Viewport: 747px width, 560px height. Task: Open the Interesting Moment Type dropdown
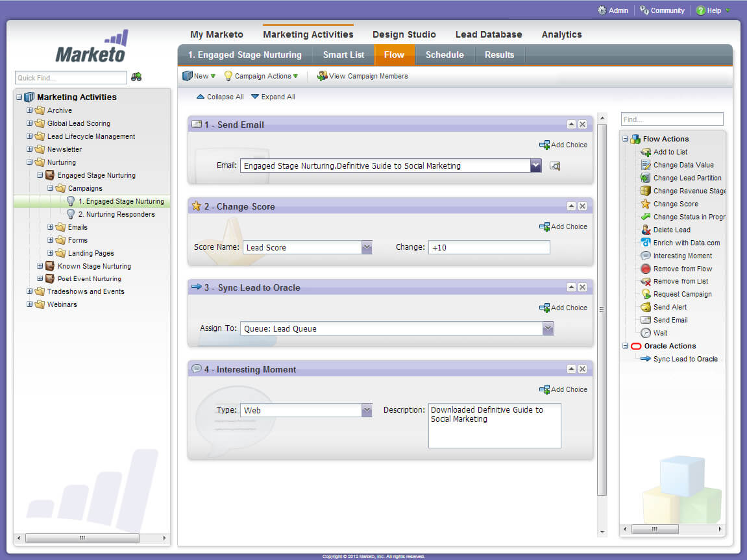coord(366,410)
